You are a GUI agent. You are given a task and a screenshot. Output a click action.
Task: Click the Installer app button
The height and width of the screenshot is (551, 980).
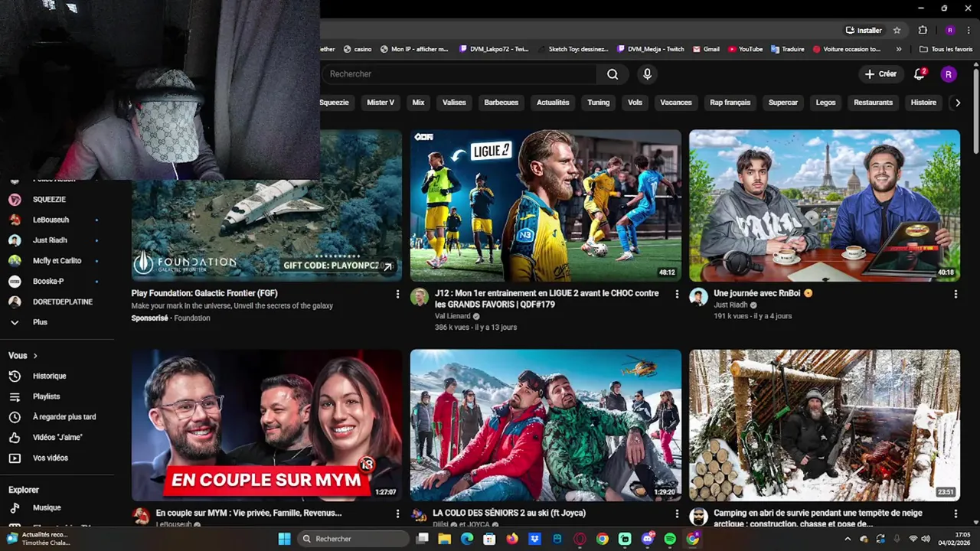(x=864, y=31)
